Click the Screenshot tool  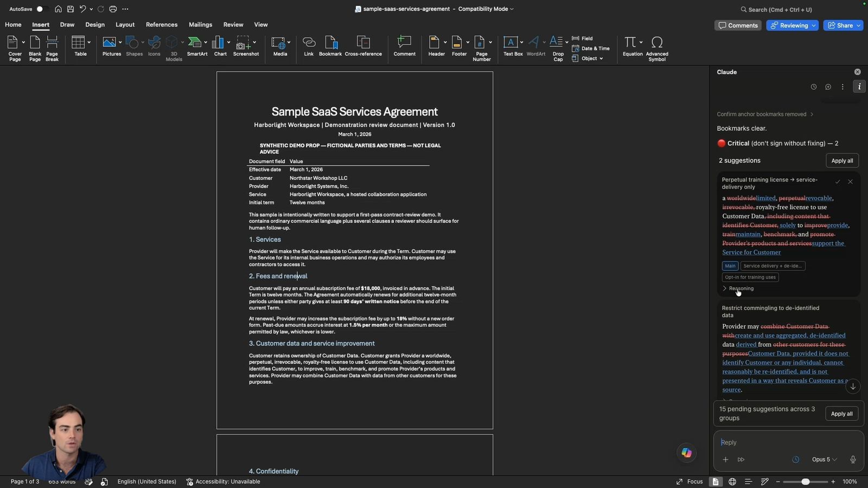(246, 46)
